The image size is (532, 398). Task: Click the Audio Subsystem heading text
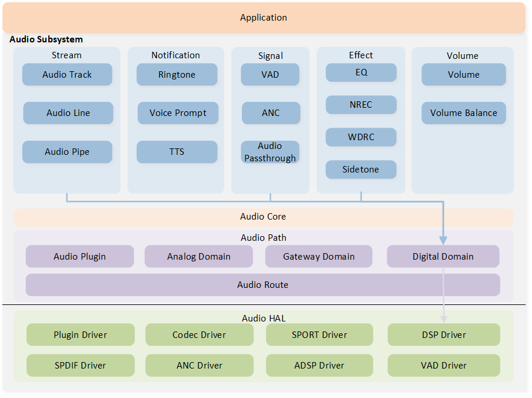46,39
